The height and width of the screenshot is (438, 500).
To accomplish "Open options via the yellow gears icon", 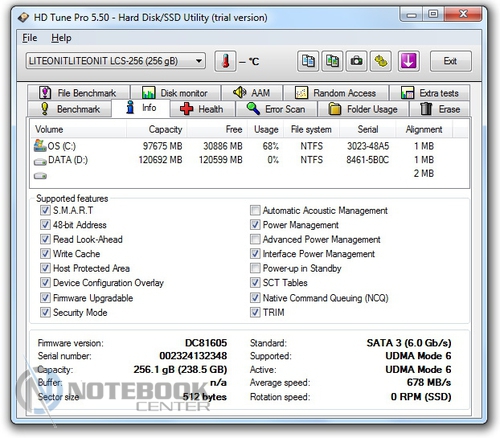I will (381, 61).
